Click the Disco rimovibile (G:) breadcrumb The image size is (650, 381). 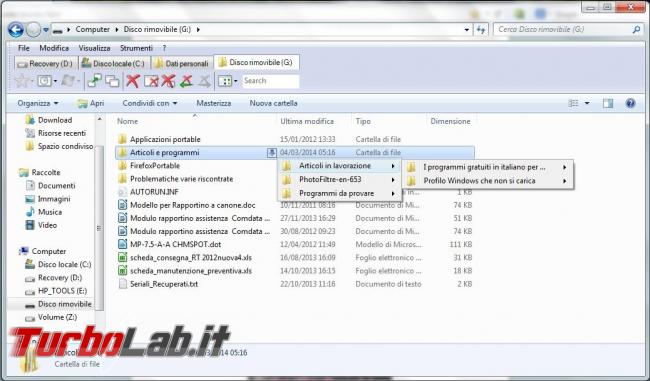[x=157, y=29]
